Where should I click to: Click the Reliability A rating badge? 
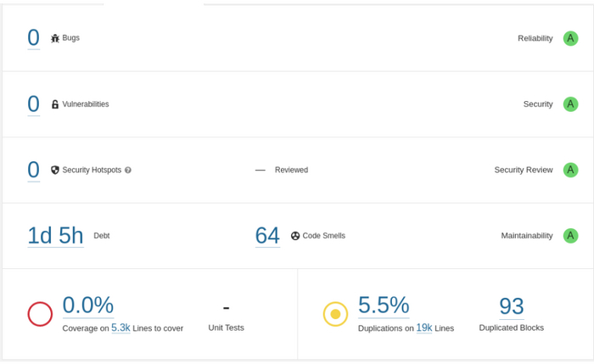(x=570, y=38)
